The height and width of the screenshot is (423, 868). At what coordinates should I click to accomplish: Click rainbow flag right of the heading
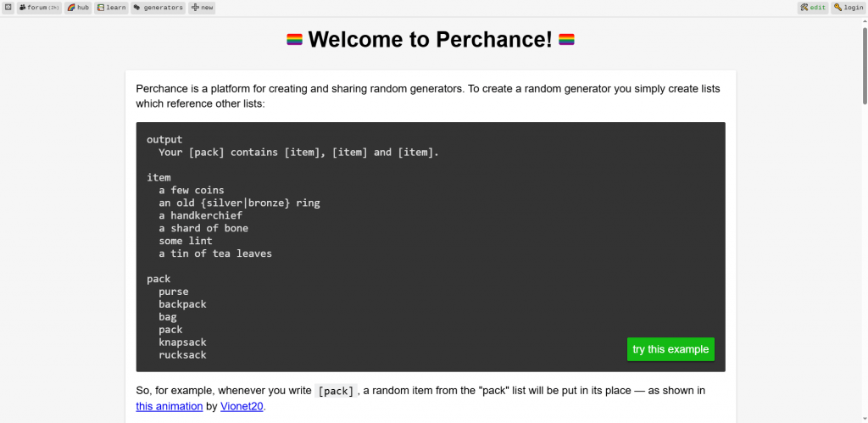566,39
